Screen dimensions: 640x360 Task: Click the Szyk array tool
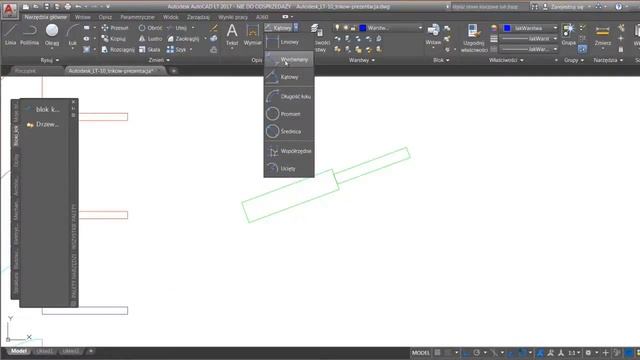pos(176,49)
